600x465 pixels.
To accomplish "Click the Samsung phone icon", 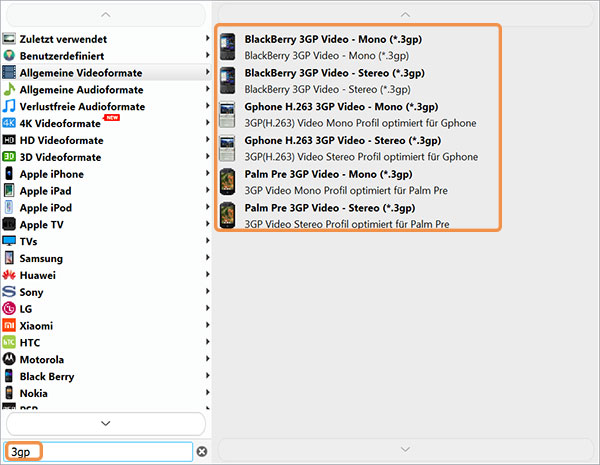I will point(9,258).
